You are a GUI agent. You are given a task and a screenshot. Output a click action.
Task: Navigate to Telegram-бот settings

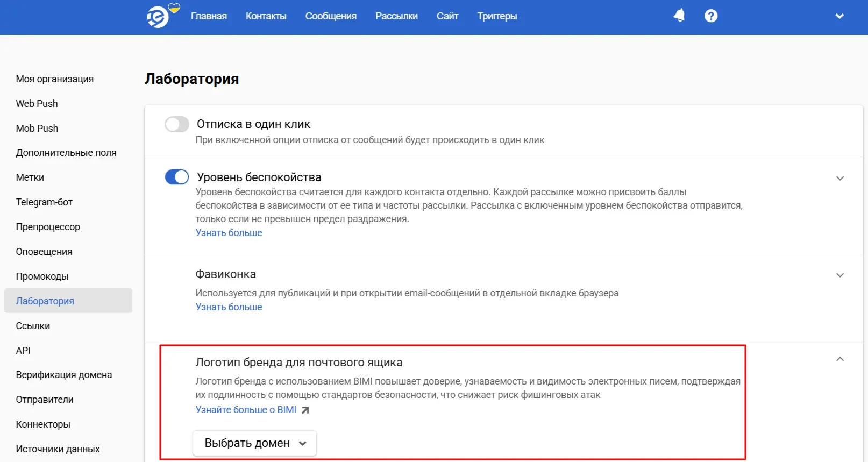pyautogui.click(x=44, y=202)
